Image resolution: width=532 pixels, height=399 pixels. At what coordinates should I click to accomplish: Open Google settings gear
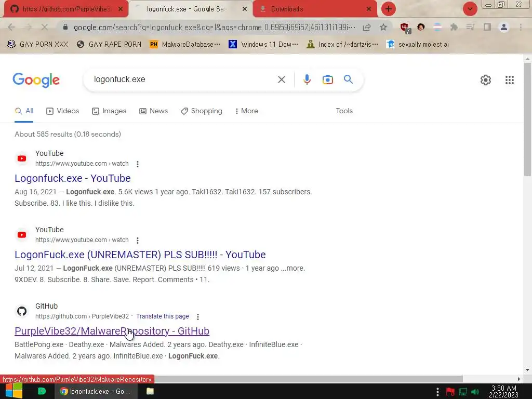pyautogui.click(x=486, y=79)
